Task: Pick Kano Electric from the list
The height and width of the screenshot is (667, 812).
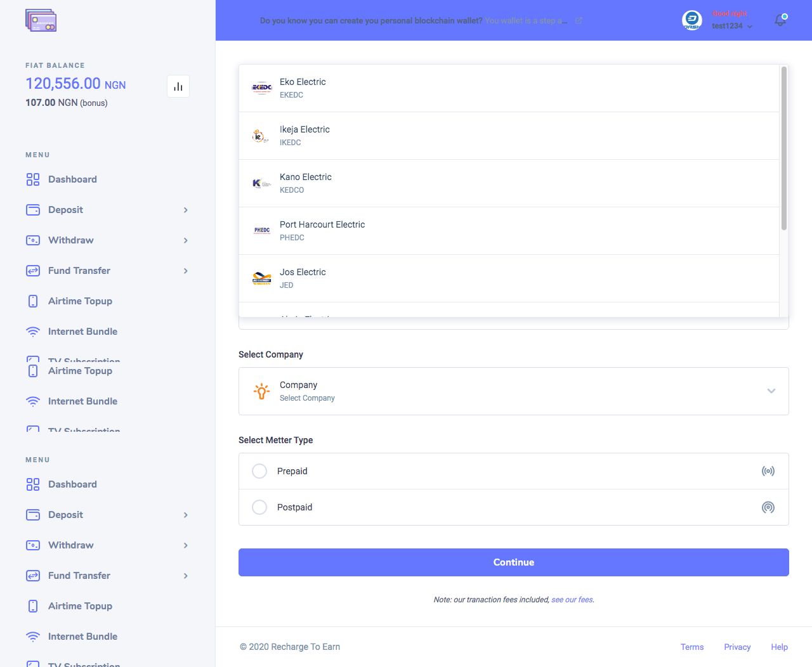Action: [x=509, y=183]
